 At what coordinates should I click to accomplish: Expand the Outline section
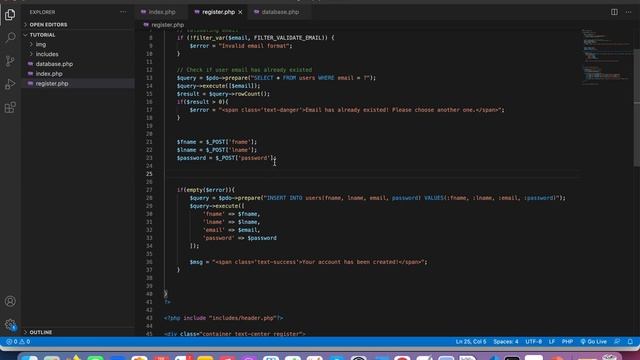[78, 332]
